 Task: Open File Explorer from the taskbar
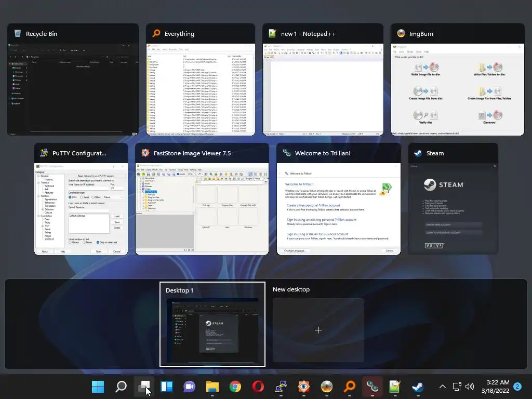(212, 387)
